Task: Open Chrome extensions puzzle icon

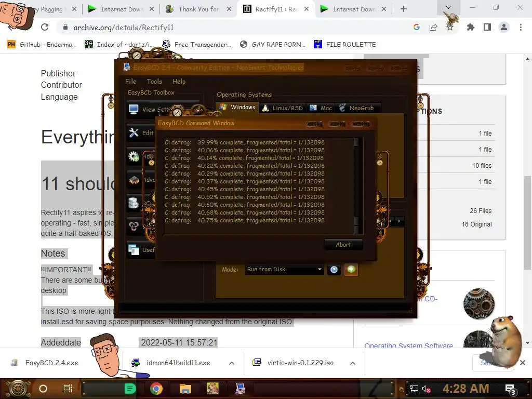Action: coord(470,28)
